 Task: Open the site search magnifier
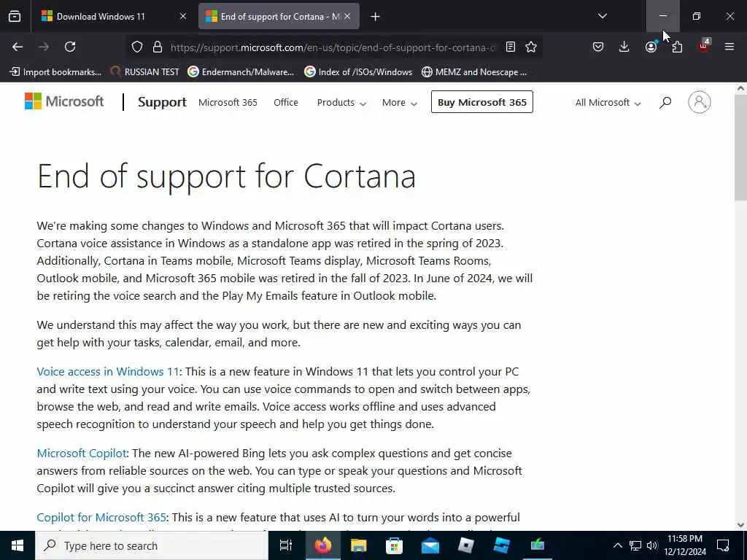click(x=665, y=102)
